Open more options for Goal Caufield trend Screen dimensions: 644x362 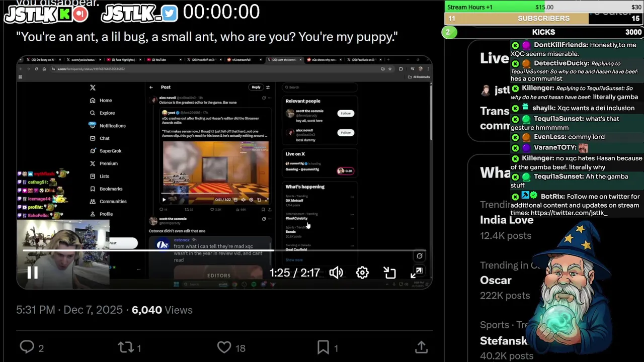[352, 246]
